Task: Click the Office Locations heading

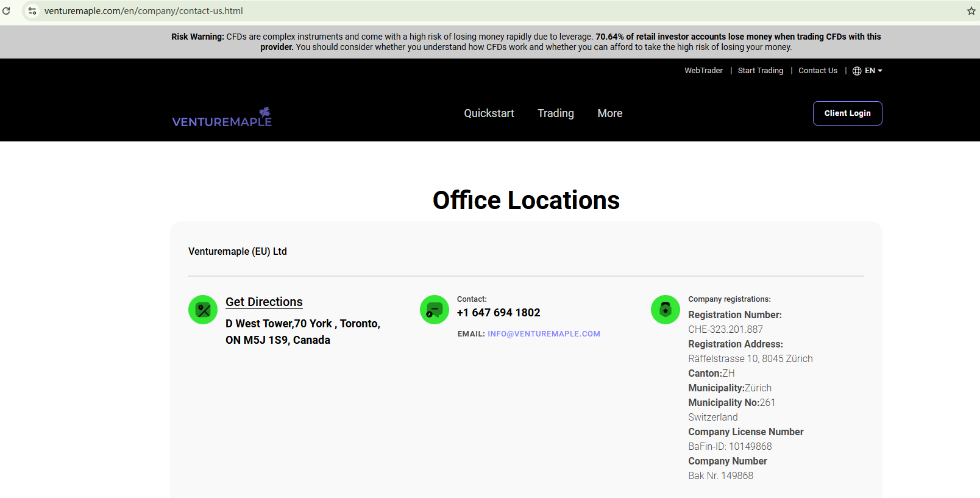Action: point(526,200)
